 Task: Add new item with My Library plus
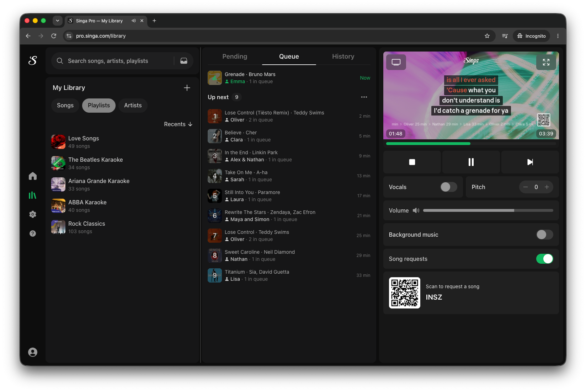point(187,88)
